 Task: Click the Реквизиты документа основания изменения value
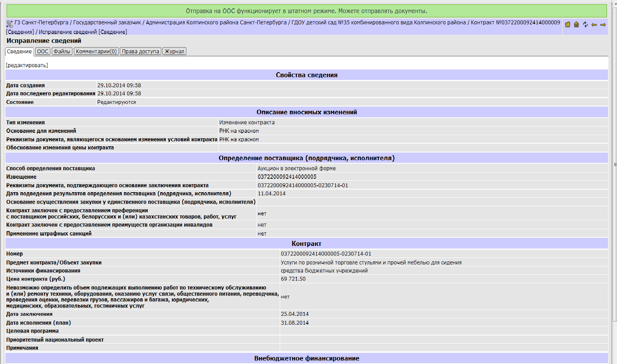(x=239, y=139)
